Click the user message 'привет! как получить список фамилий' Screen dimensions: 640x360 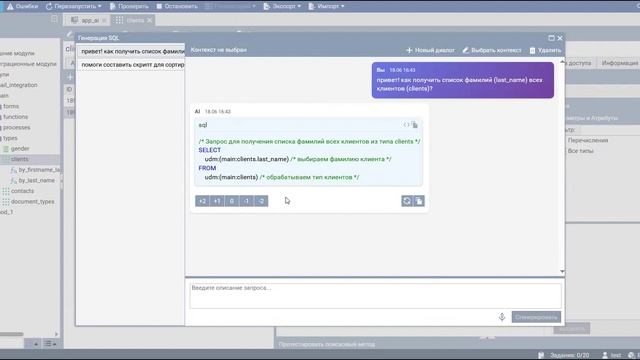pos(462,80)
